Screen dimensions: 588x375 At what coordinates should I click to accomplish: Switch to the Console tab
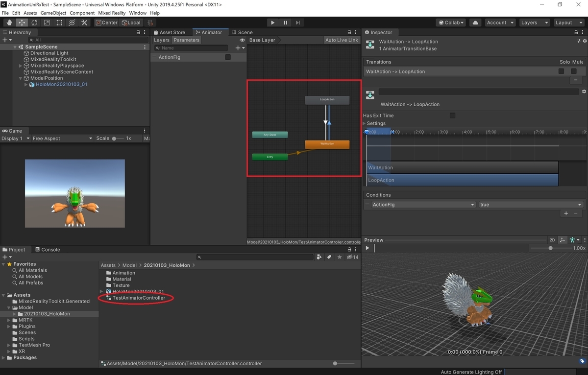(47, 250)
